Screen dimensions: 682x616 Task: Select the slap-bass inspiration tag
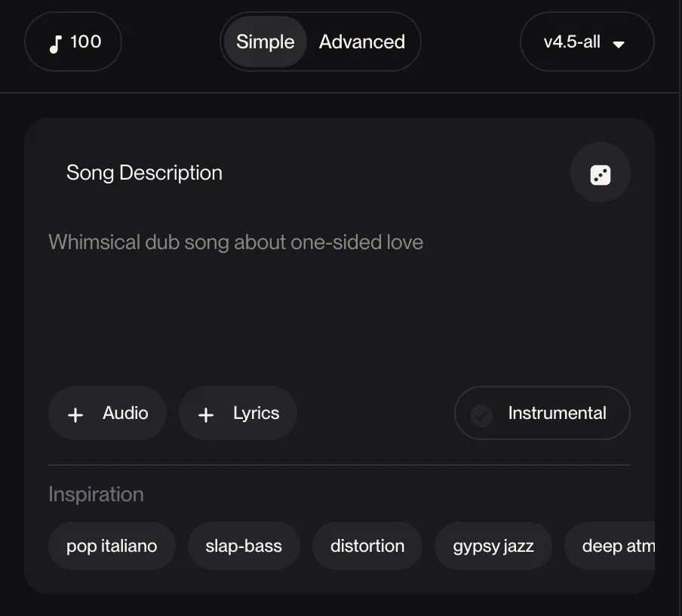coord(244,546)
